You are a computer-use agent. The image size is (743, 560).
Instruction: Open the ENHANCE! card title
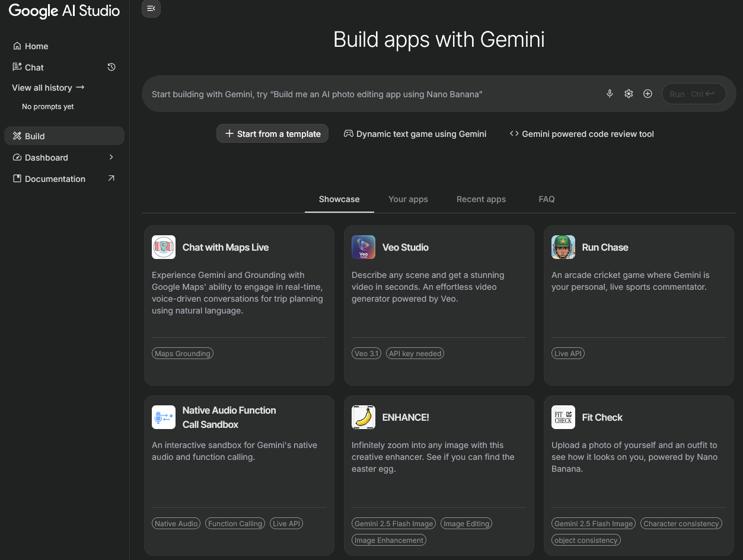click(406, 417)
